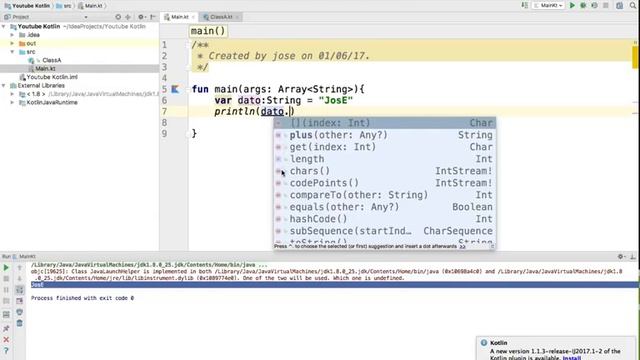Choose length from completion list
640x360 pixels.
(x=385, y=159)
